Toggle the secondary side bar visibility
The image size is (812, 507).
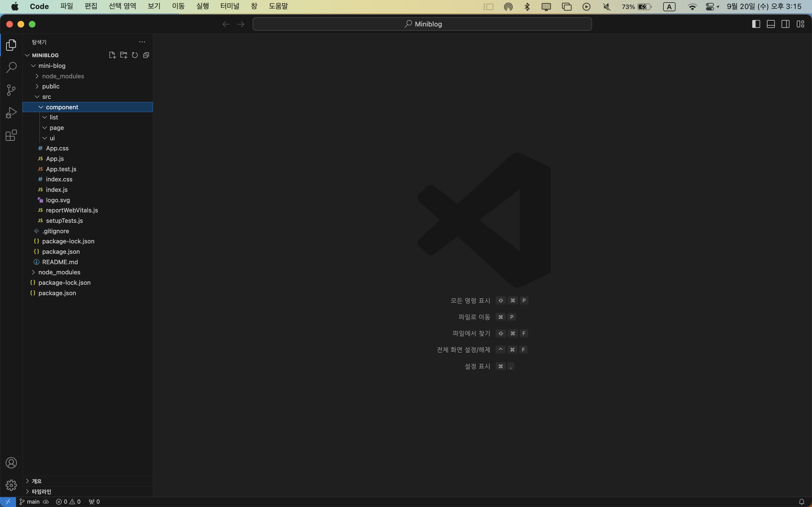[x=785, y=24]
